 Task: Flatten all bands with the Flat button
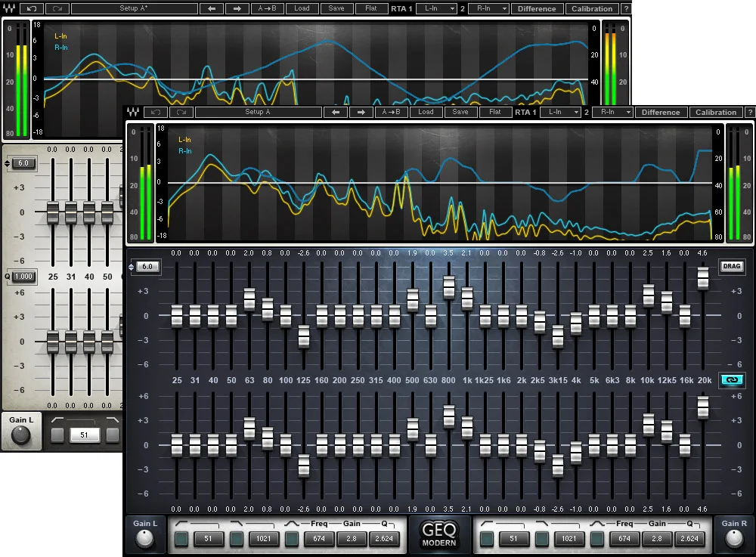point(495,111)
